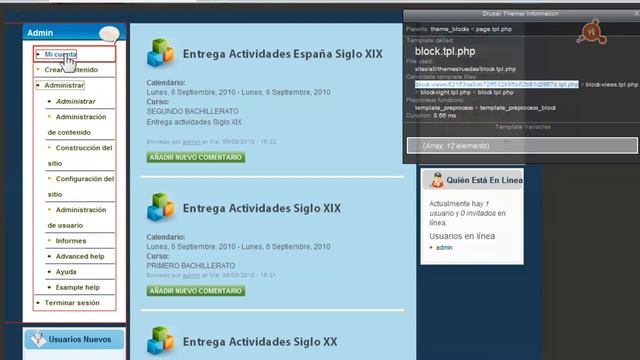Click block-views.tpl.php candidate file
640x360 pixels.
[611, 84]
